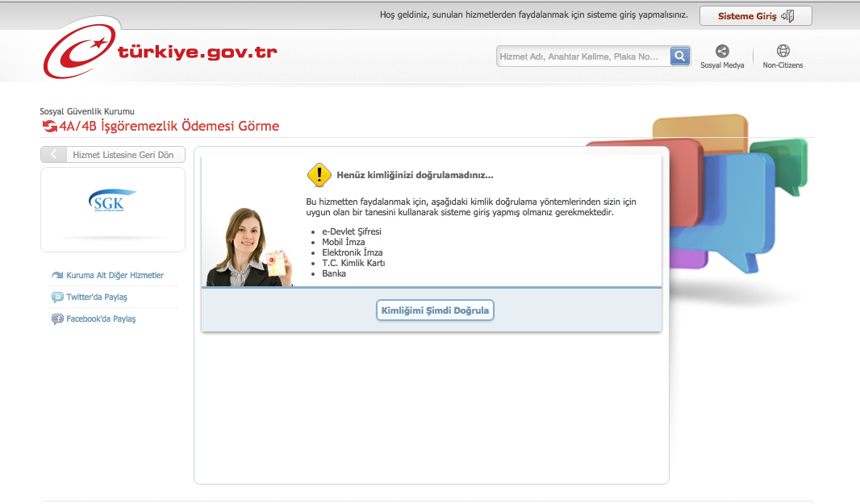This screenshot has width=860, height=504.
Task: Click the back chevron on Hizmet Listesine Geri Dön
Action: click(54, 155)
